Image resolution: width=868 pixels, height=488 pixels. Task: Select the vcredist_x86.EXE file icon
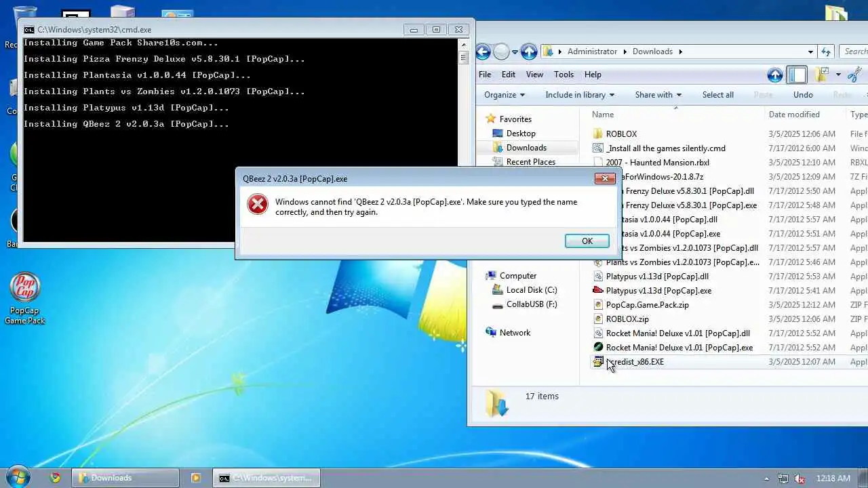coord(598,362)
